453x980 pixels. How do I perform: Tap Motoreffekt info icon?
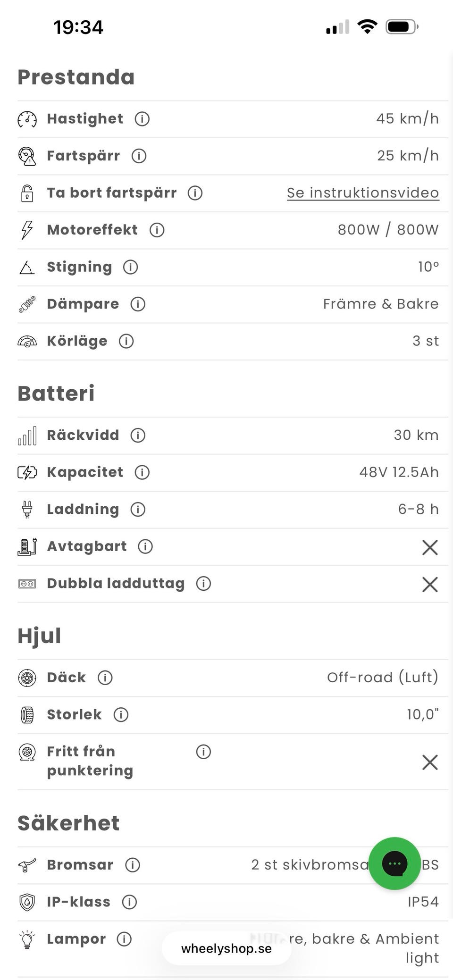click(x=157, y=230)
